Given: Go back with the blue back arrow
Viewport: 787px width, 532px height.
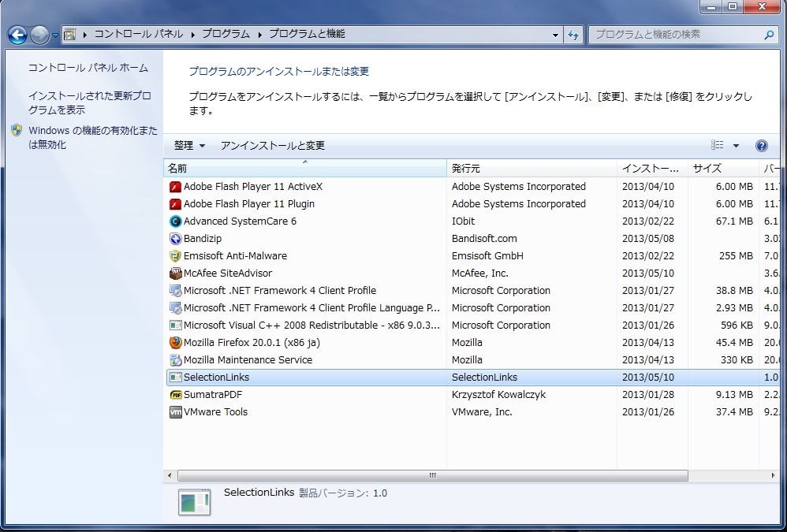Looking at the screenshot, I should (x=17, y=35).
